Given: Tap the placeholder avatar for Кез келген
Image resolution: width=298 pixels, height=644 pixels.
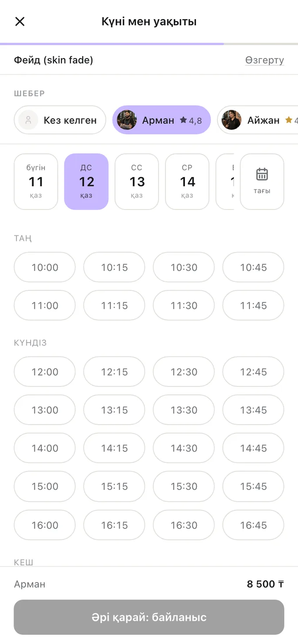Looking at the screenshot, I should (28, 120).
